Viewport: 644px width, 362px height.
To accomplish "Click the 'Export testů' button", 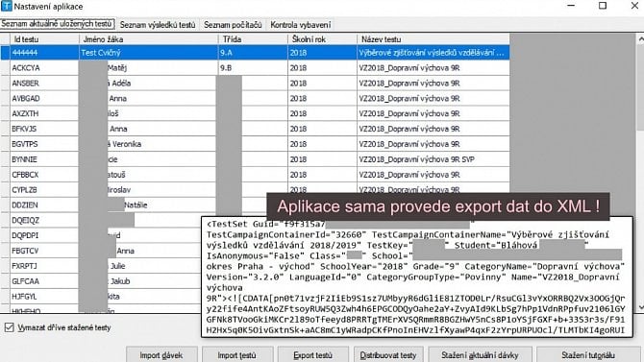I will [312, 355].
